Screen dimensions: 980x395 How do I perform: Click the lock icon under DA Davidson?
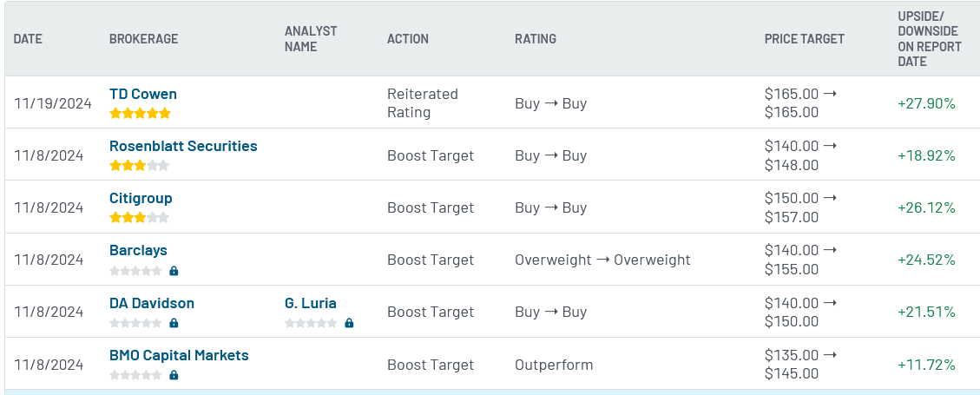click(x=174, y=323)
